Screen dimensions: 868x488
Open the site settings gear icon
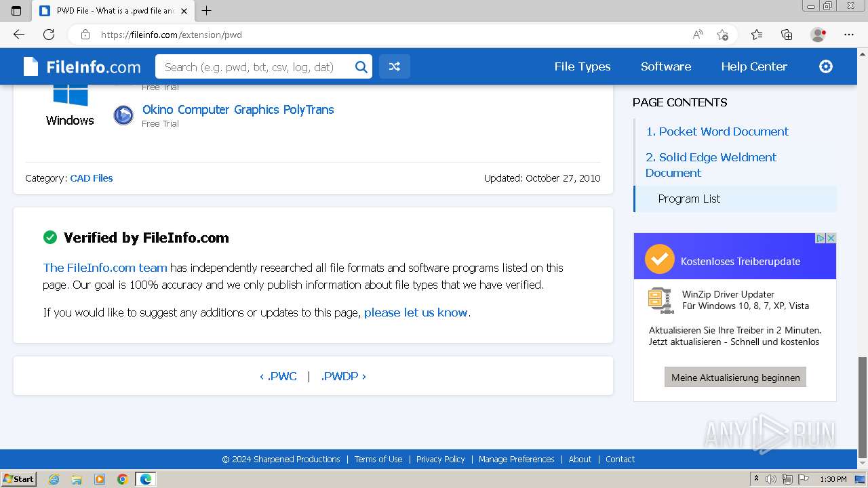pyautogui.click(x=826, y=66)
